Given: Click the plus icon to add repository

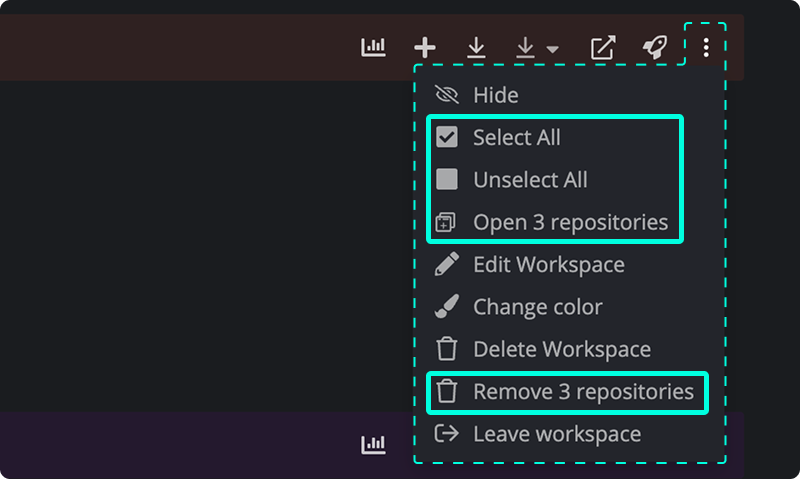Looking at the screenshot, I should [x=424, y=47].
